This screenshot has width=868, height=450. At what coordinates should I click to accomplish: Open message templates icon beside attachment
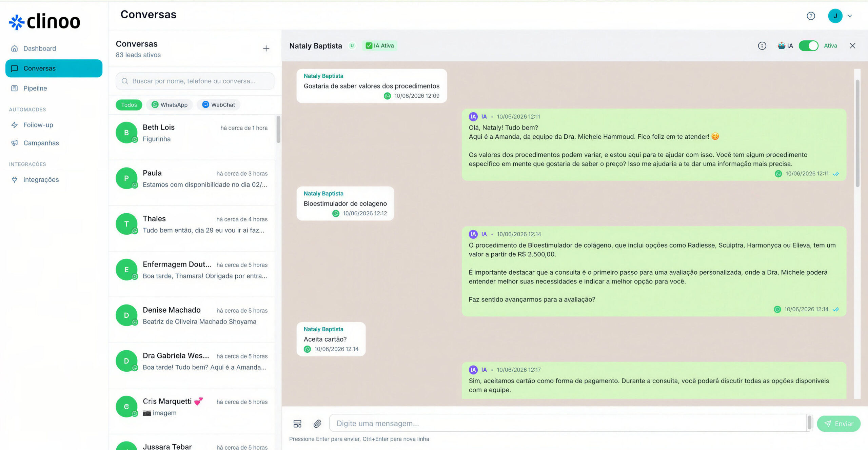pos(297,424)
